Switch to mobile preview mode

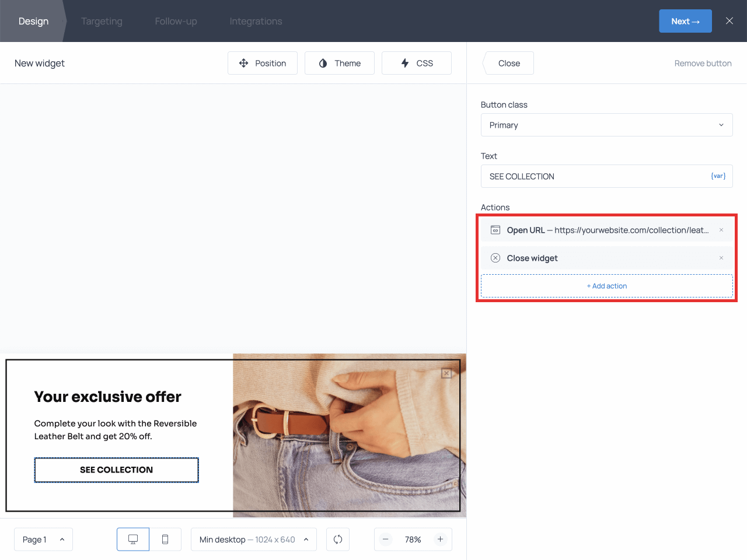click(x=165, y=540)
